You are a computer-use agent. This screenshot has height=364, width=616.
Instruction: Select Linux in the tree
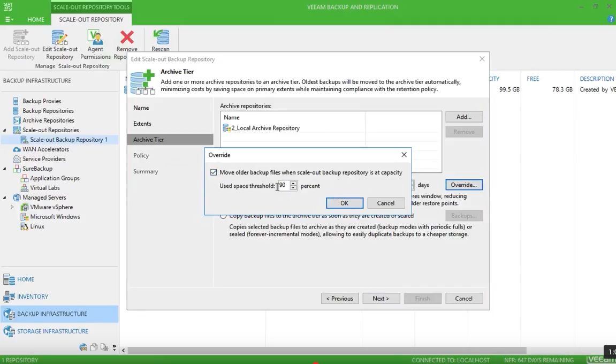tap(37, 226)
